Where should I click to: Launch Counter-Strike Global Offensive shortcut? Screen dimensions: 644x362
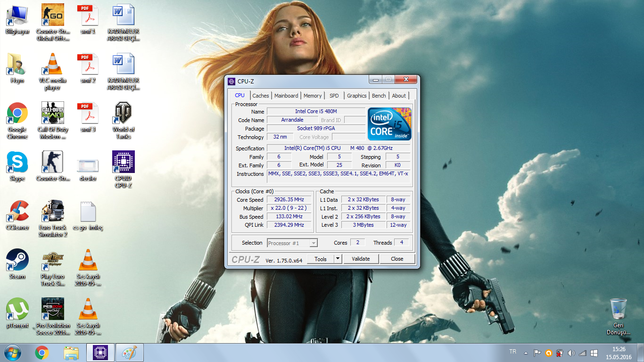coord(53,22)
